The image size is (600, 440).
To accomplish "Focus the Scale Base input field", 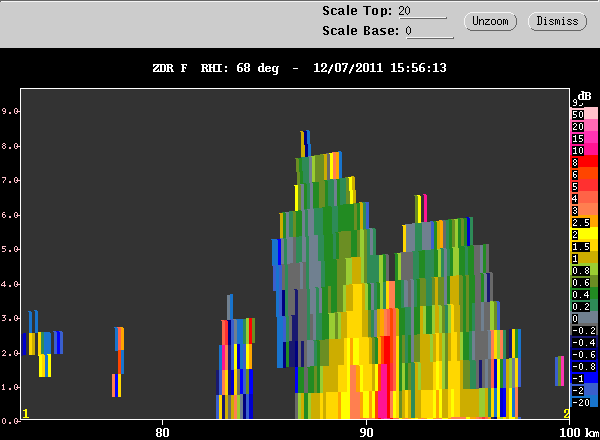I will tap(429, 31).
